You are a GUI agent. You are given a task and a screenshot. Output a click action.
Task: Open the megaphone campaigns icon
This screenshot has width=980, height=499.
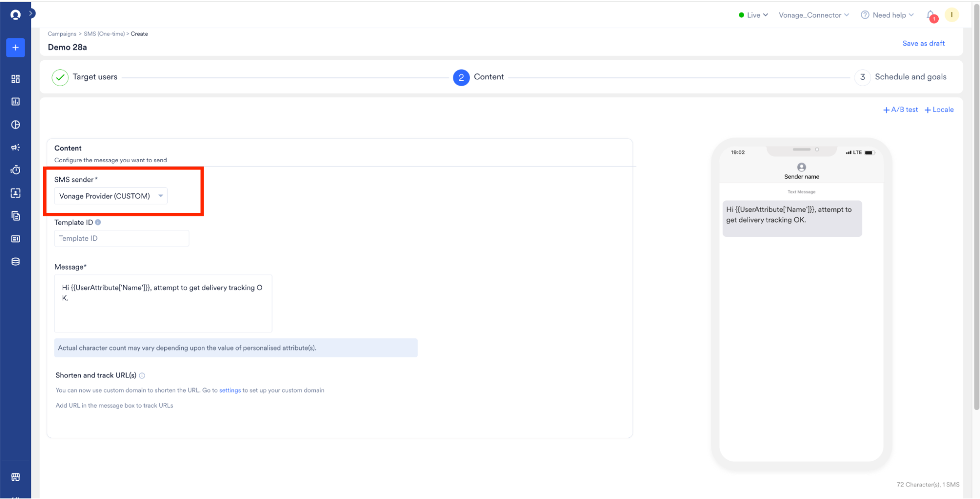coord(16,148)
